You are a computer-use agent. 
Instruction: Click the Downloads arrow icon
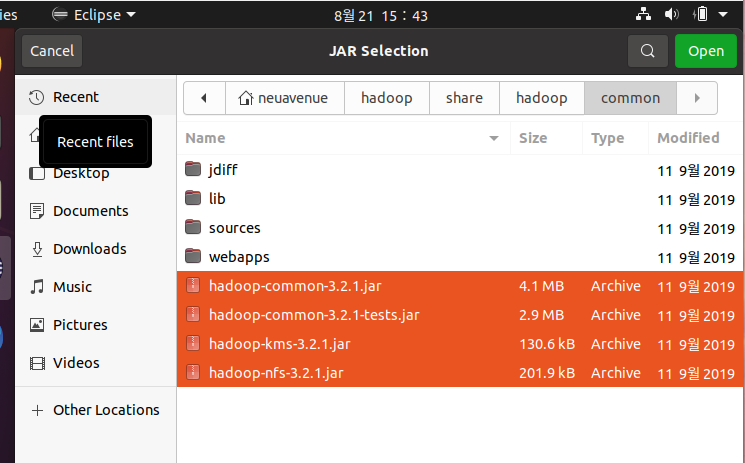point(37,249)
